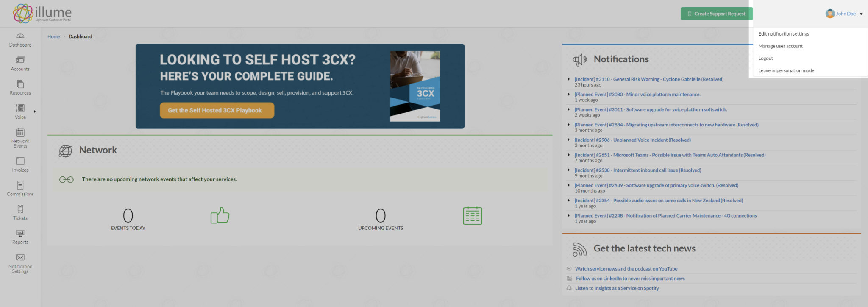The image size is (868, 307).
Task: Expand the Planned Event #3011 notification arrow
Action: click(569, 109)
